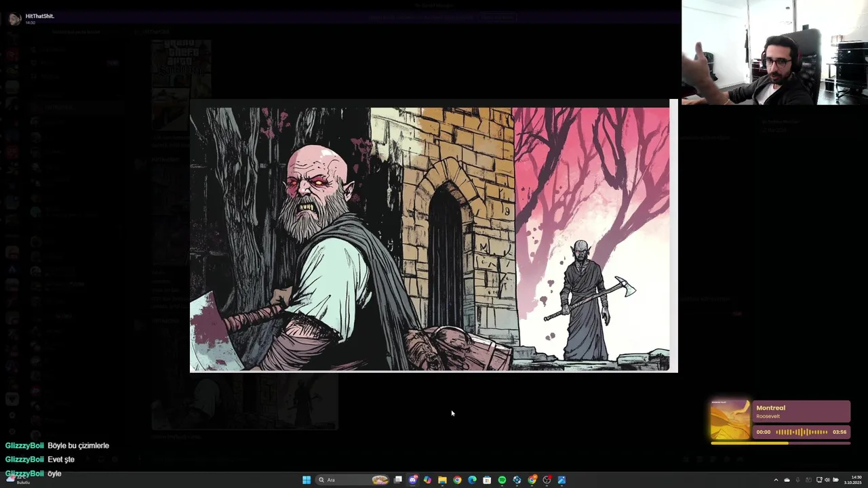
Task: Open Microsoft Store from the taskbar
Action: click(487, 480)
